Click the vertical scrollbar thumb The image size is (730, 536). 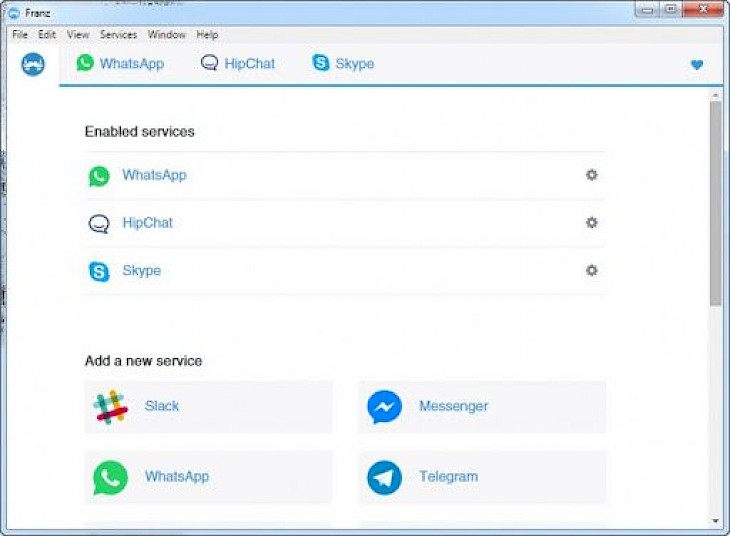click(716, 204)
